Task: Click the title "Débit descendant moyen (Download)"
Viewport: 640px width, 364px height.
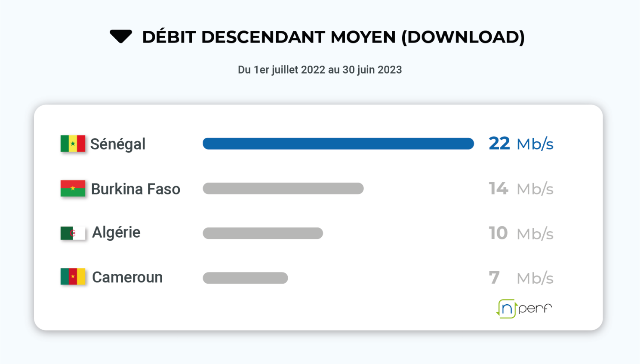Action: 333,37
